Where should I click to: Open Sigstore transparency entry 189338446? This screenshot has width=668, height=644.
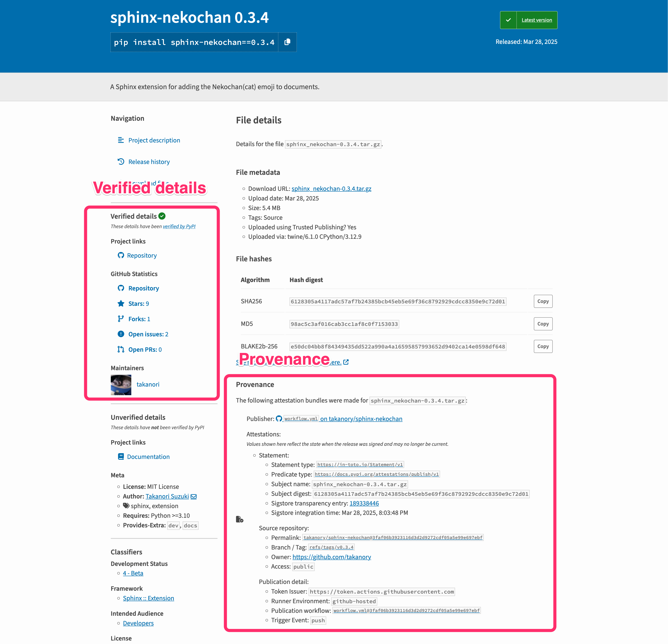364,503
